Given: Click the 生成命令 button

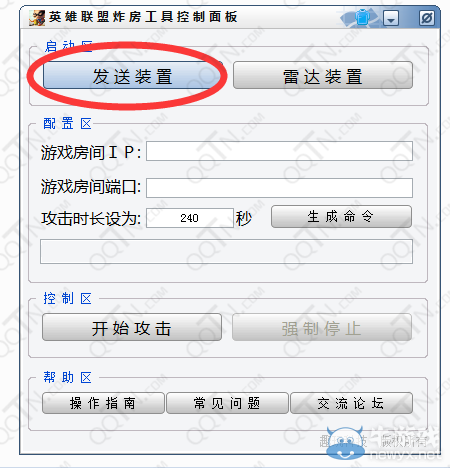Looking at the screenshot, I should (x=341, y=217).
